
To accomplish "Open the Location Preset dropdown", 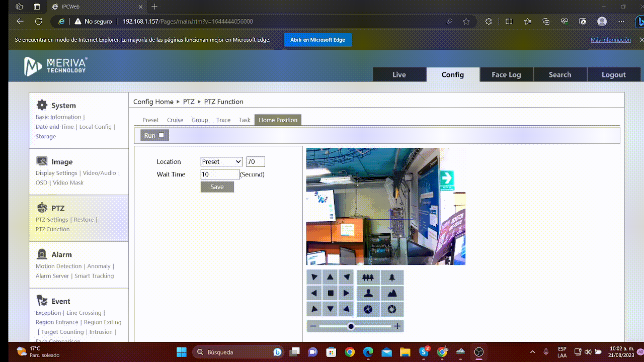I will 221,161.
